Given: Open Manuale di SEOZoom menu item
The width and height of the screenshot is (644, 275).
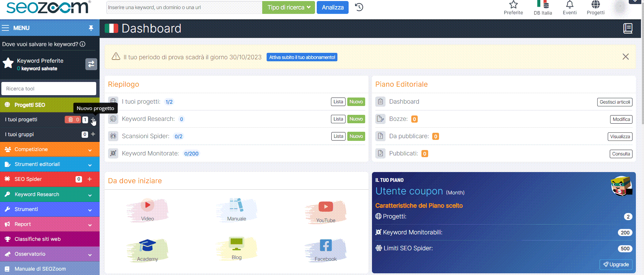Looking at the screenshot, I should [x=50, y=269].
